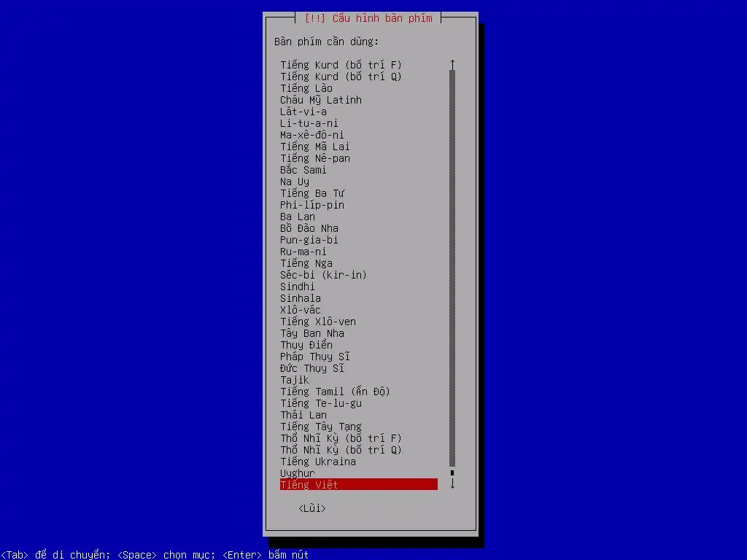Click highlighted Tiếng Việt entry
The image size is (747, 560).
point(359,485)
